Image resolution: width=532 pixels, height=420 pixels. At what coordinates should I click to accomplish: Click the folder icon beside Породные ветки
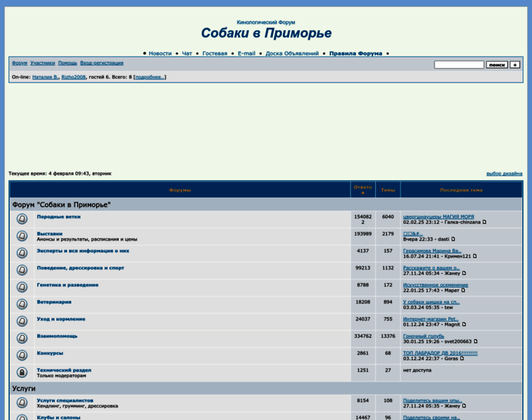point(22,219)
